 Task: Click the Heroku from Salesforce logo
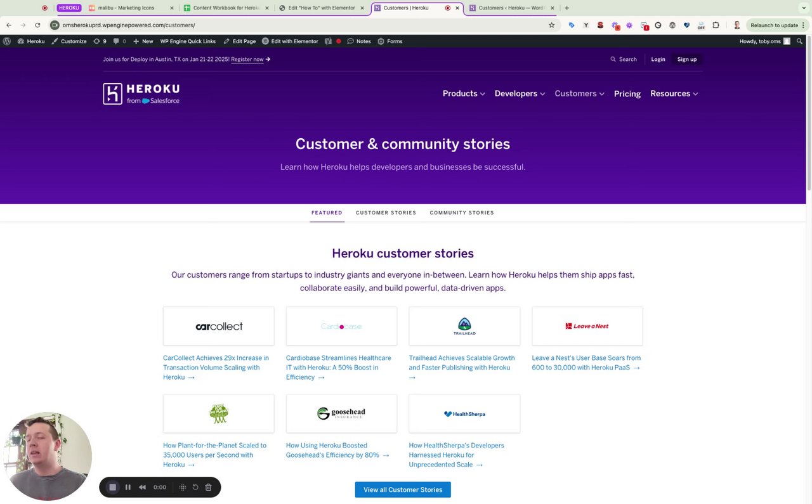tap(141, 94)
